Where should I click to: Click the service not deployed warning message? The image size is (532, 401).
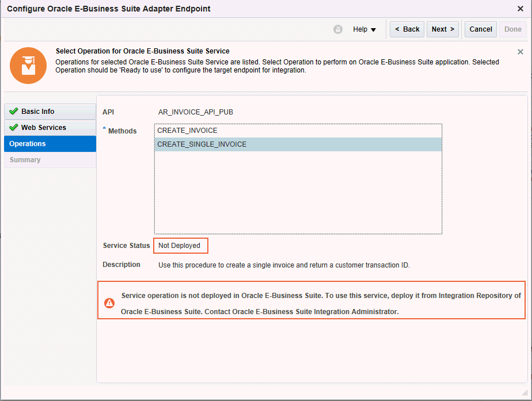tap(321, 303)
